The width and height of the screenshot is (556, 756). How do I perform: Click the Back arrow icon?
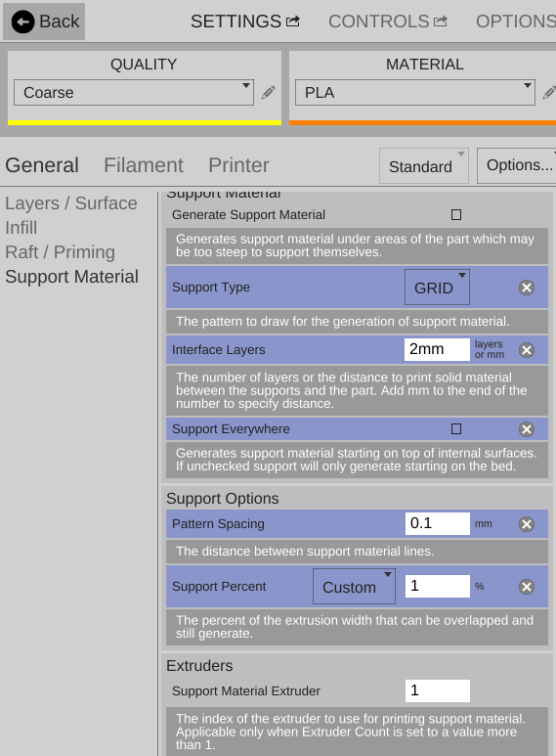coord(22,22)
